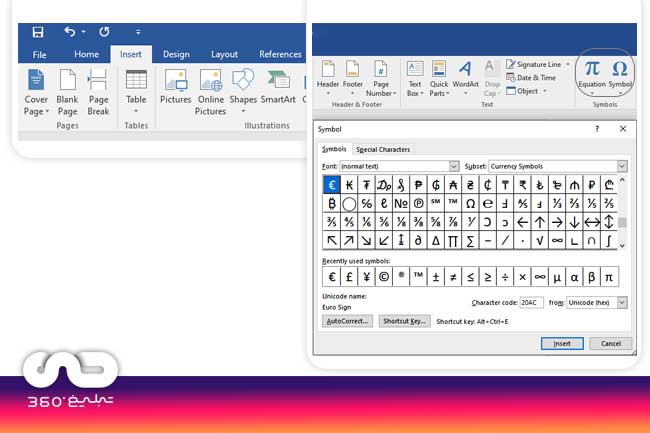Open the undo history dropdown arrow
Image resolution: width=650 pixels, height=433 pixels.
tap(83, 31)
